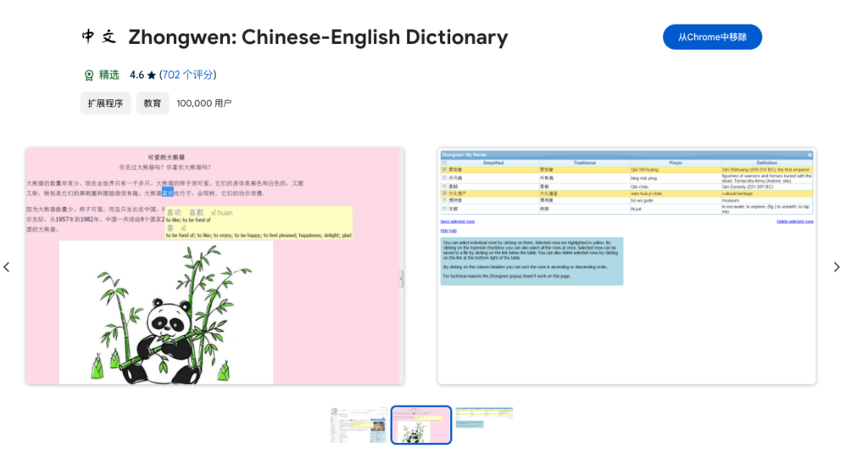This screenshot has width=868, height=476.
Task: Click the 'Delete selected rows' link
Action: point(794,221)
